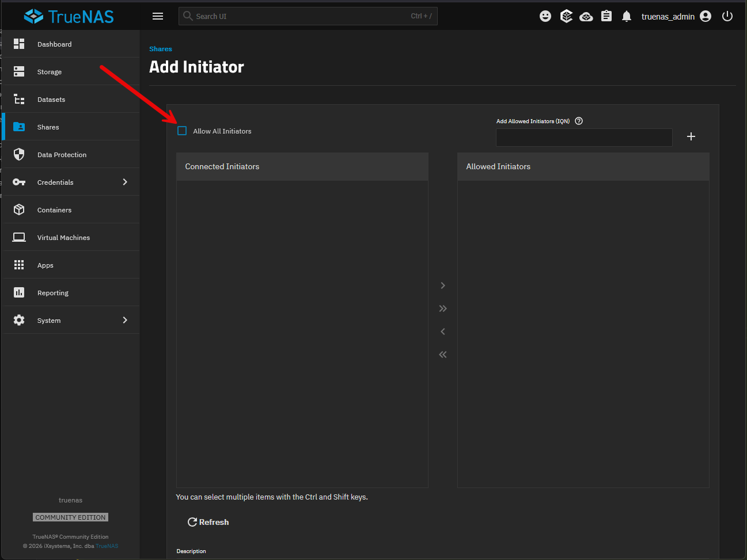Expand the System submenu chevron
The height and width of the screenshot is (560, 747).
coord(125,320)
